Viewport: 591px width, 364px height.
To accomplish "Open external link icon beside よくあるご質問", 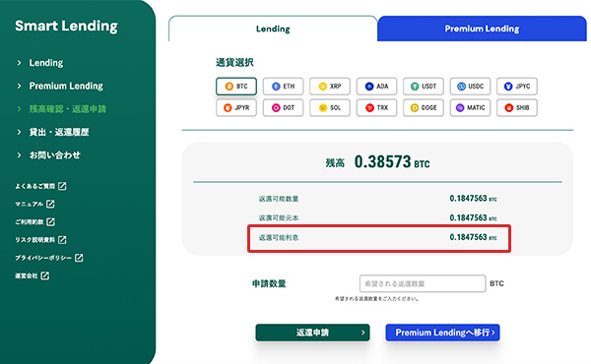I will click(62, 186).
